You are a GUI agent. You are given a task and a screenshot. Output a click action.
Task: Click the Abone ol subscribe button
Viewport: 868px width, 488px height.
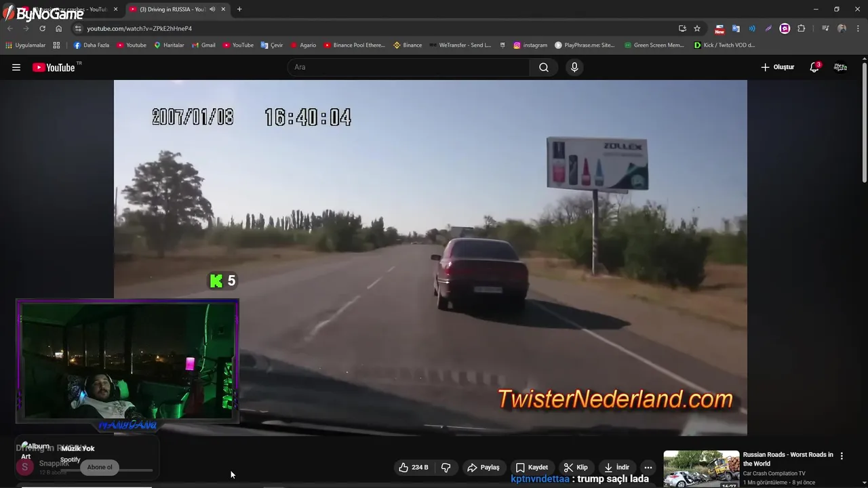pos(100,467)
